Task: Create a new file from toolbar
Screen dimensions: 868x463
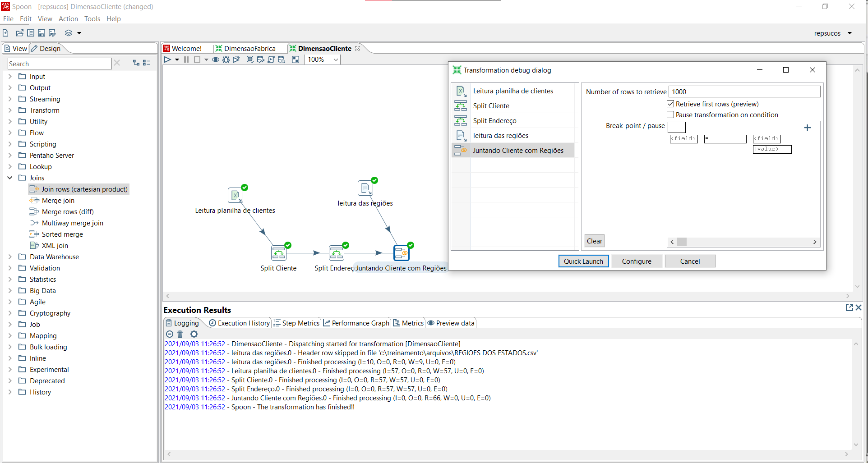Action: click(x=5, y=33)
